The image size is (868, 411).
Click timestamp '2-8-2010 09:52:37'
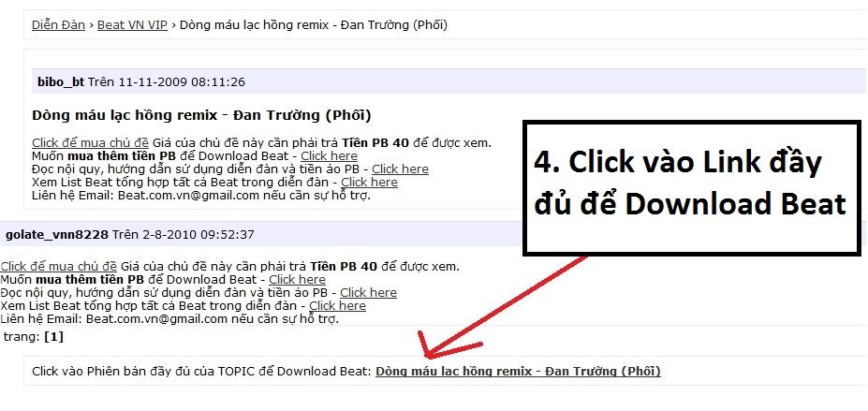199,235
